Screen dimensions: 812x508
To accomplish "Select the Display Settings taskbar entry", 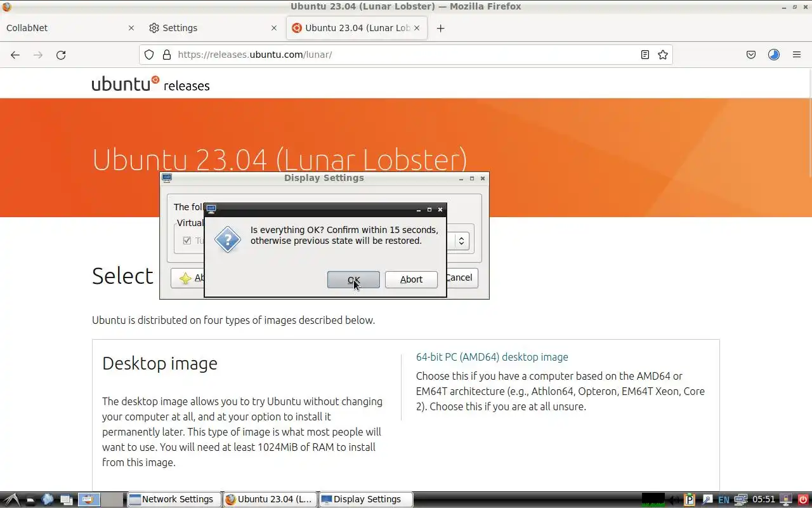I will tap(365, 499).
